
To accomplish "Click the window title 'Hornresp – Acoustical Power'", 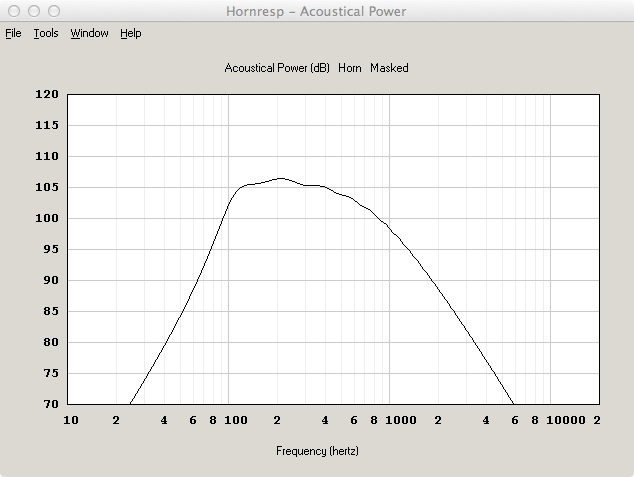I will [316, 11].
